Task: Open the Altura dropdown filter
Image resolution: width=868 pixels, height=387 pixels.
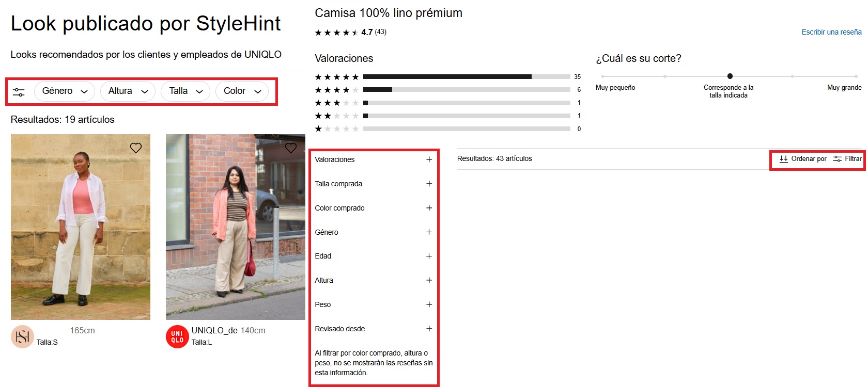Action: point(128,91)
